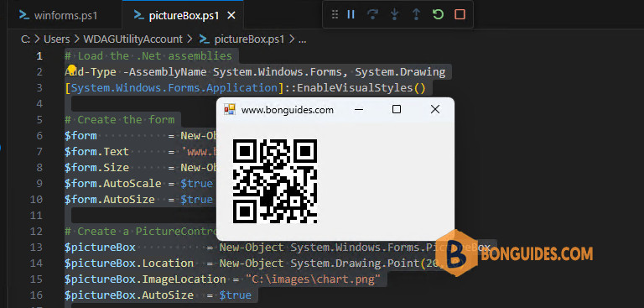
Task: Click 'Add-Type -AssemblyName' on line 2
Action: pos(136,72)
